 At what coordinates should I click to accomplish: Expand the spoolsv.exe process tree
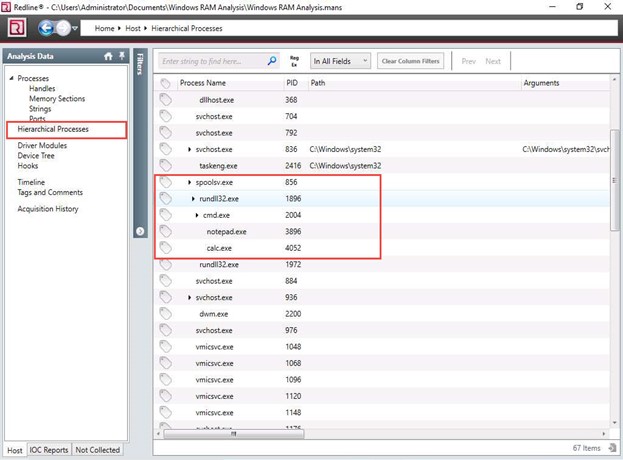click(190, 183)
